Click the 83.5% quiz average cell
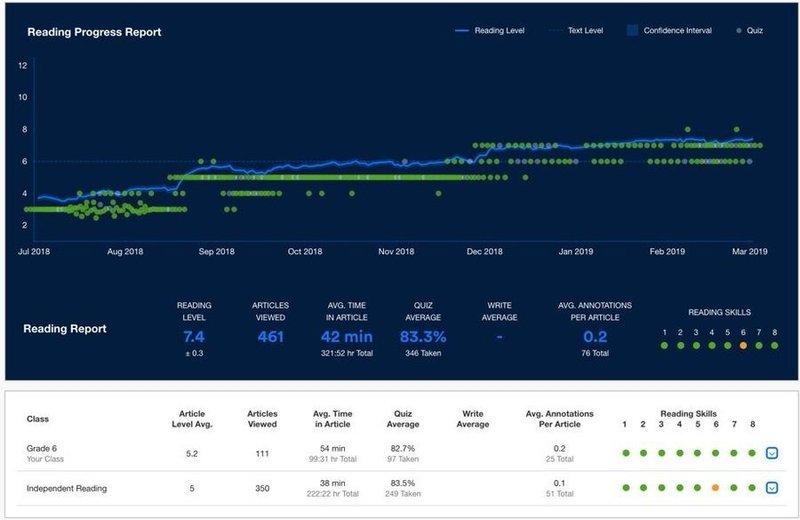 click(403, 483)
